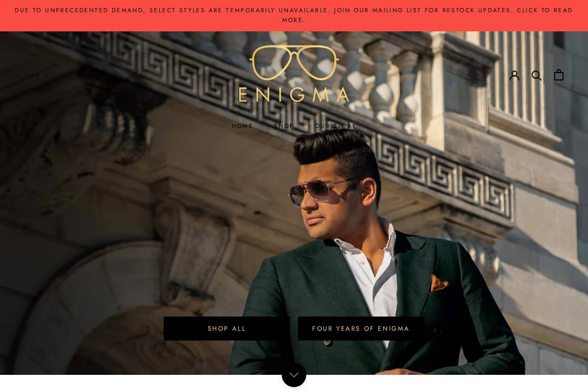This screenshot has width=588, height=392.
Task: Click the downward arrow to reveal content below
Action: (x=294, y=374)
